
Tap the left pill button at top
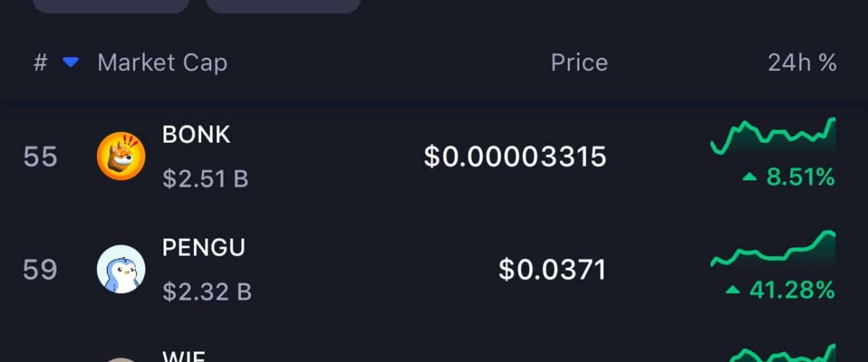tap(111, 6)
